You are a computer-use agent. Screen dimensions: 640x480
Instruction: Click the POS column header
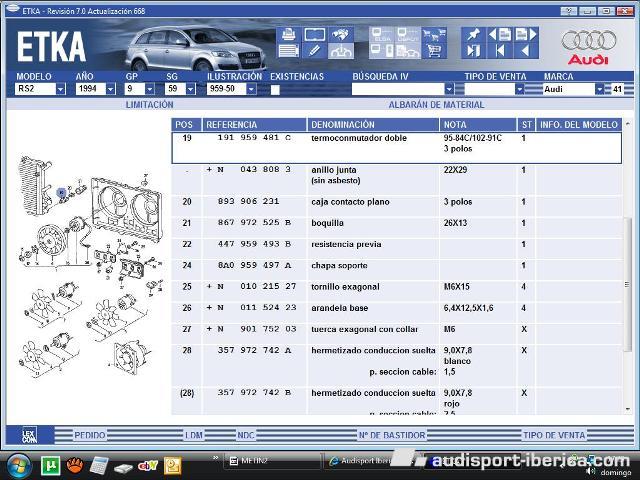pos(186,124)
